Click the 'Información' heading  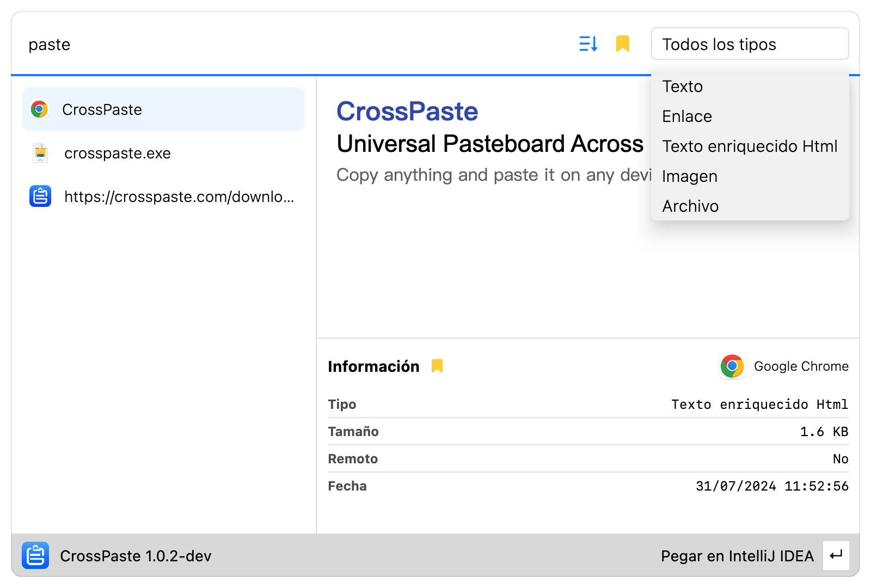tap(373, 366)
